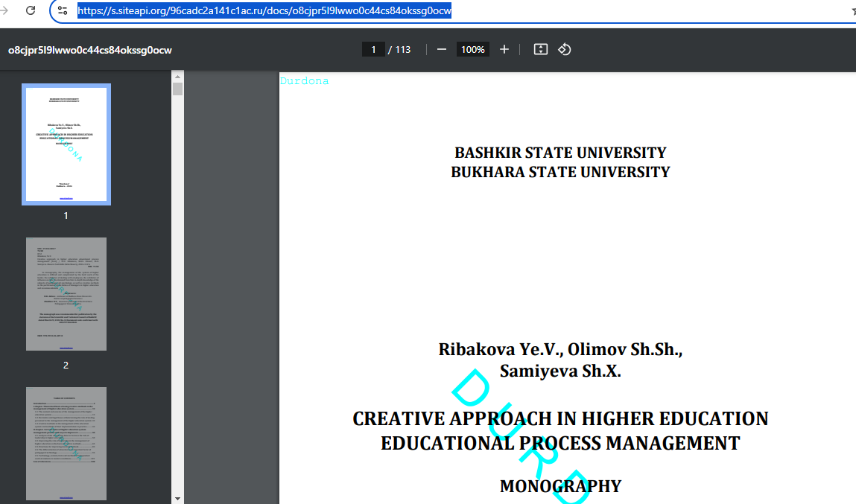The height and width of the screenshot is (504, 856).
Task: Zoom in with the plus button
Action: (x=504, y=50)
